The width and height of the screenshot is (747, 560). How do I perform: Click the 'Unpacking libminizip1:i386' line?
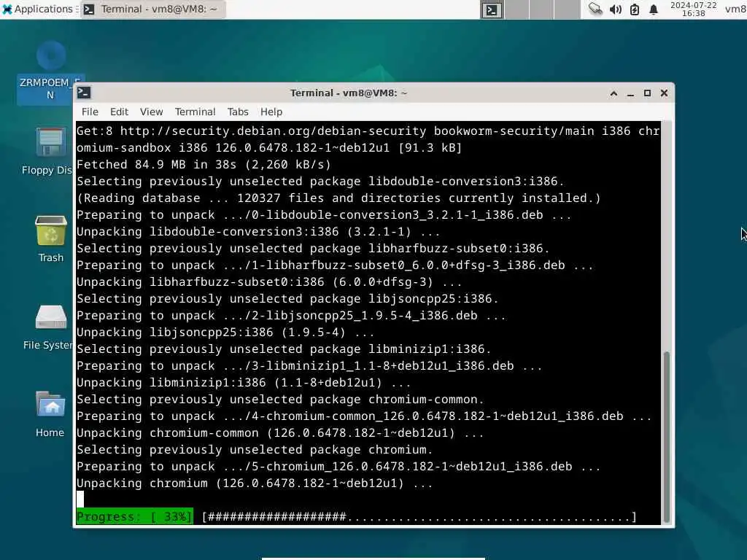pos(244,382)
